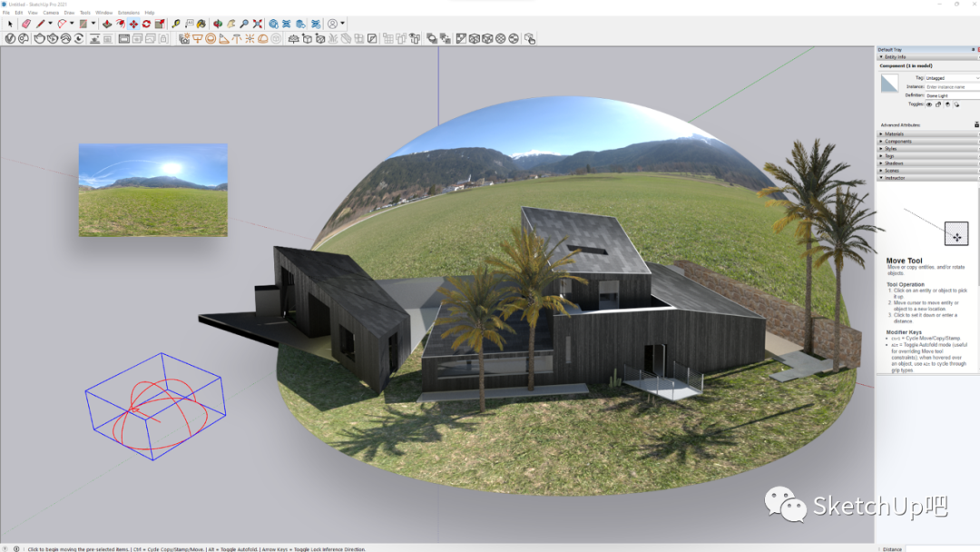
Task: Expand the Materials panel
Action: pyautogui.click(x=881, y=133)
